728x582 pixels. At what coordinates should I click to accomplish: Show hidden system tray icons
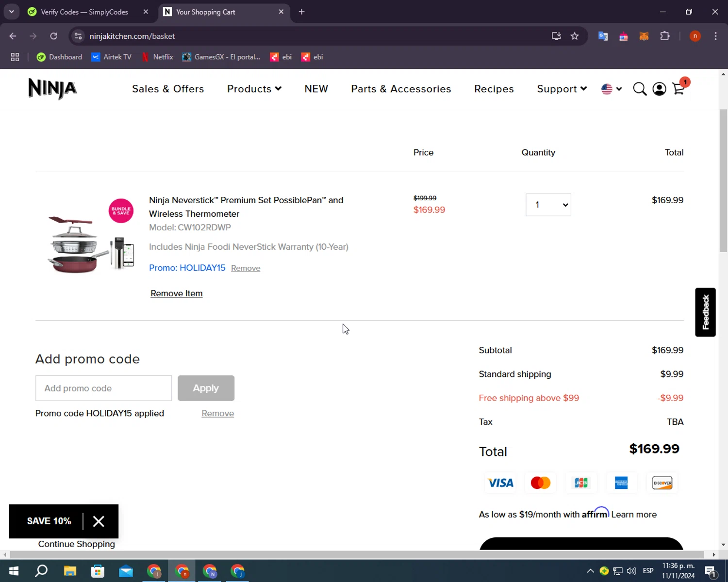coord(590,571)
